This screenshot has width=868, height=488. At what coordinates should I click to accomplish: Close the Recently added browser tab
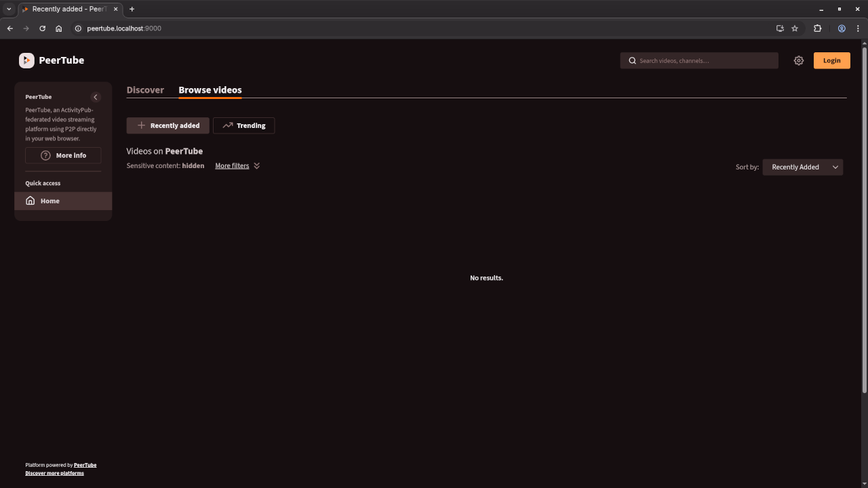pyautogui.click(x=115, y=9)
